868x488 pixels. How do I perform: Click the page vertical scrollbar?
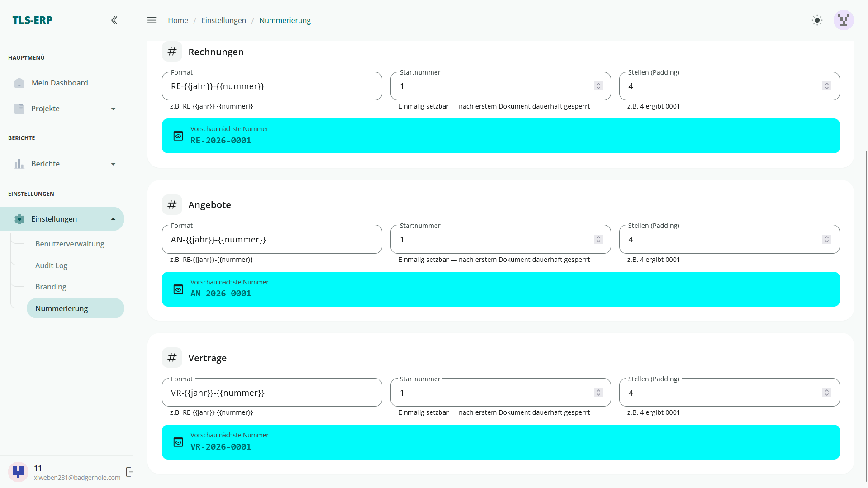866,317
